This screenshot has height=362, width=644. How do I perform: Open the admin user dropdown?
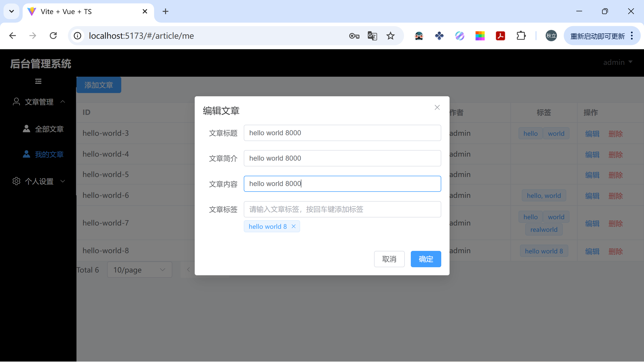[618, 62]
